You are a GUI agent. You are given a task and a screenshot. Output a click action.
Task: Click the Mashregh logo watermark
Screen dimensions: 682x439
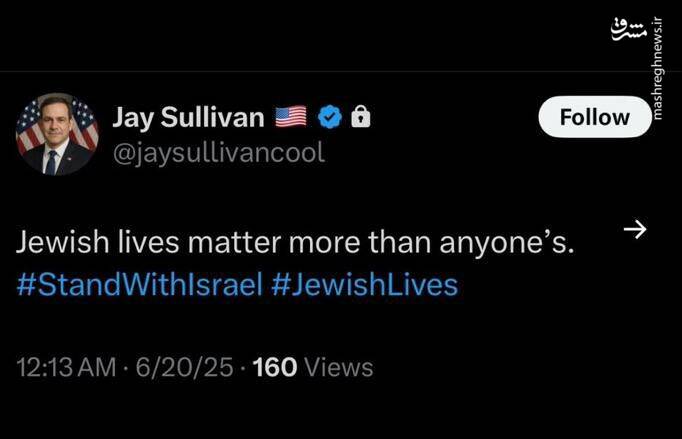(623, 30)
